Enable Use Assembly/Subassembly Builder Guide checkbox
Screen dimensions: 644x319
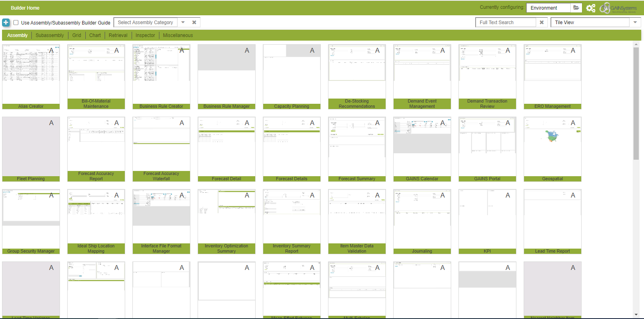coord(16,23)
